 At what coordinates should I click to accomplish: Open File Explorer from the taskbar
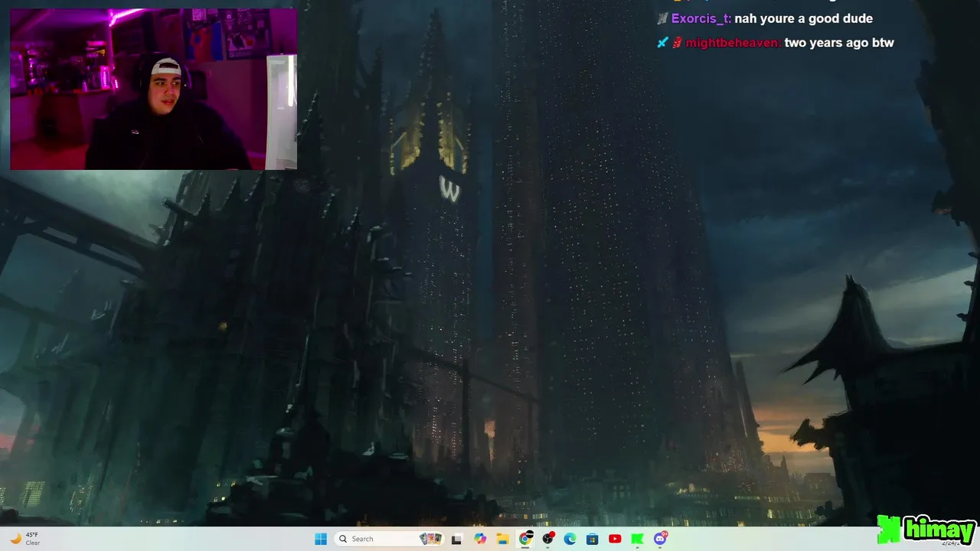point(502,539)
